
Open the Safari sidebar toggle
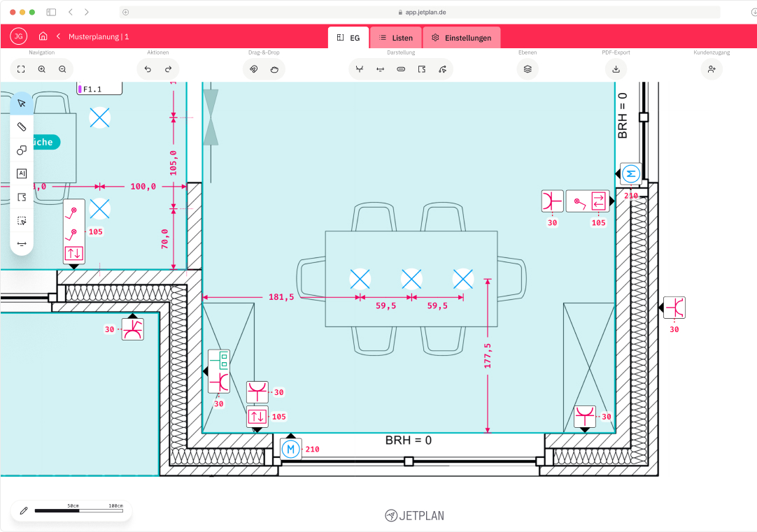51,12
